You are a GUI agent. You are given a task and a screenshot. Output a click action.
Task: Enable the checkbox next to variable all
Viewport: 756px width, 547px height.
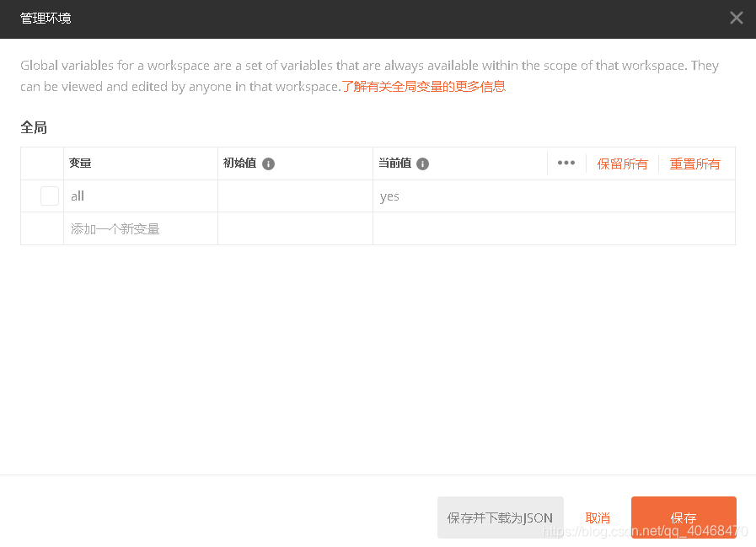[x=49, y=196]
